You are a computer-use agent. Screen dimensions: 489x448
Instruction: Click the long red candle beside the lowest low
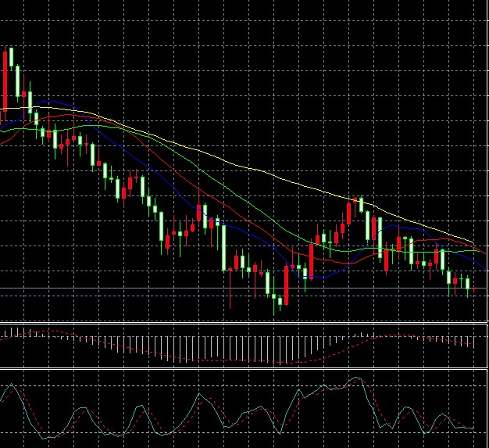[x=286, y=285]
